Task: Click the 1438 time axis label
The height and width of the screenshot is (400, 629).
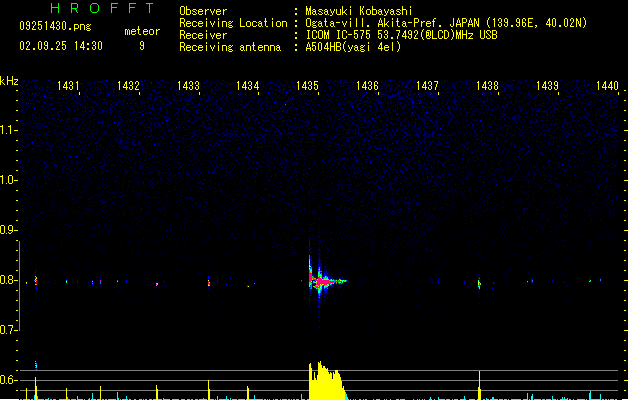Action: point(487,86)
